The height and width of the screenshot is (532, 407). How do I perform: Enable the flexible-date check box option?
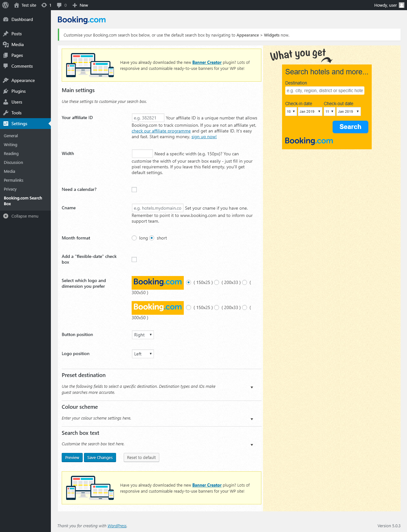point(134,259)
